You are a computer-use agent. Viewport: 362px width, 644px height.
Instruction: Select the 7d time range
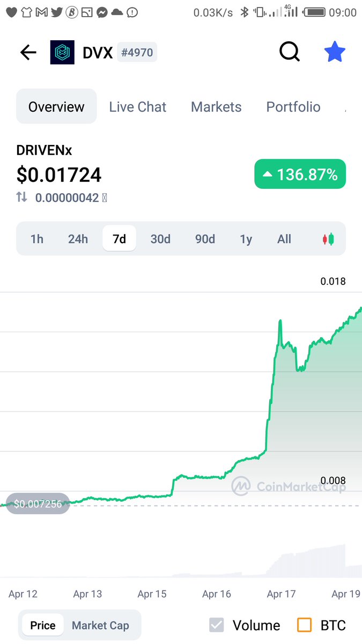click(119, 239)
